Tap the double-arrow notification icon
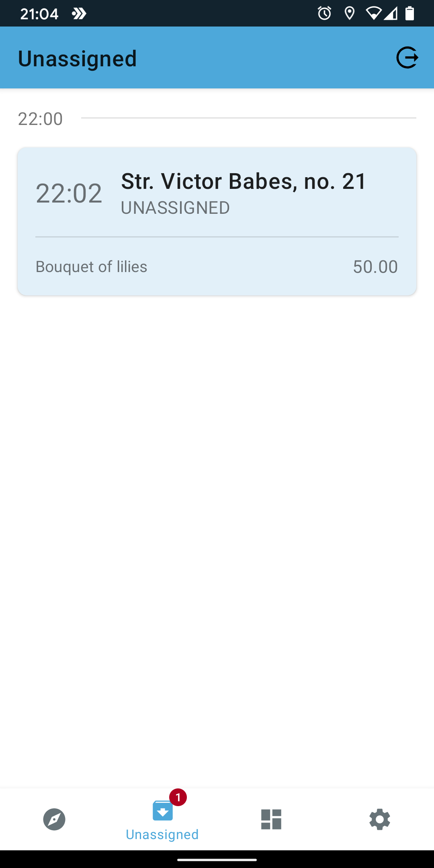 point(79,14)
